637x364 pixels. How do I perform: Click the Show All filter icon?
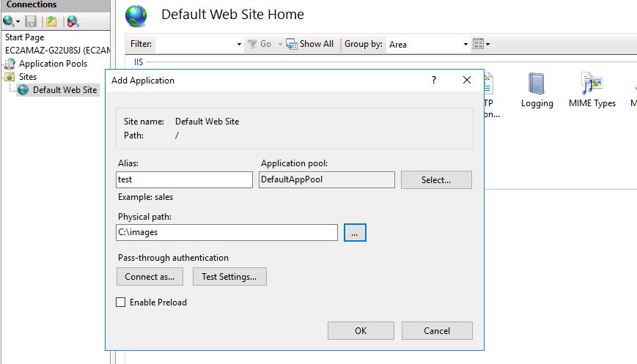(x=291, y=44)
